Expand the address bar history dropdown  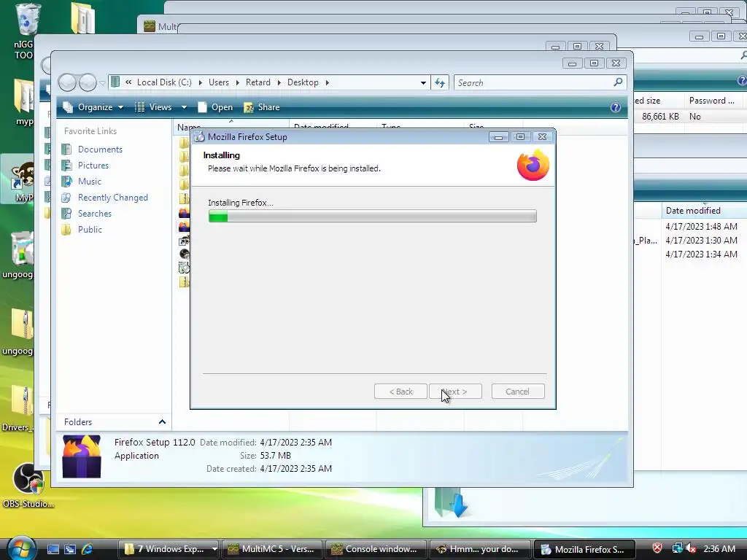423,83
